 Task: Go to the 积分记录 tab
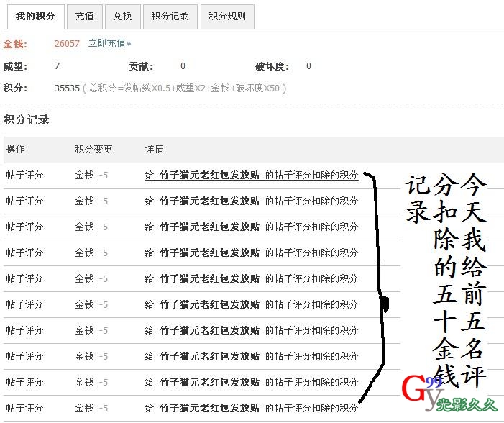[170, 16]
